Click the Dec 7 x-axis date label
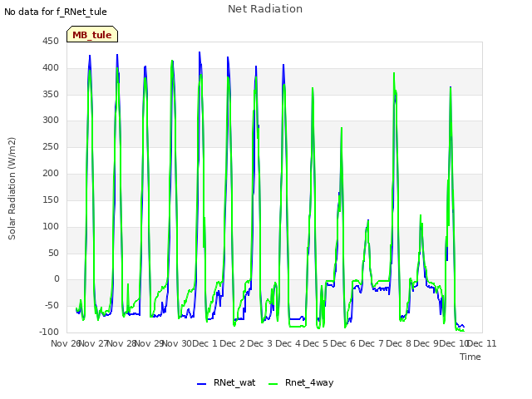The image size is (532, 399). (371, 343)
